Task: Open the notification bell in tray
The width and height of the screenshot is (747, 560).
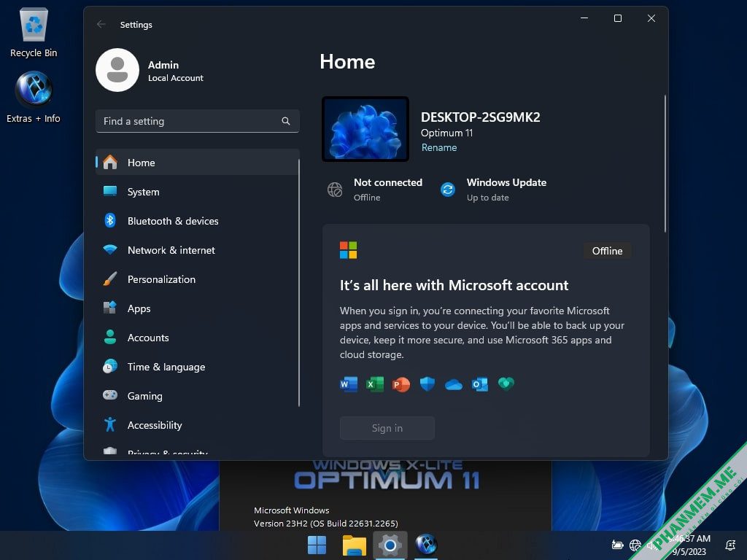Action: 729,545
